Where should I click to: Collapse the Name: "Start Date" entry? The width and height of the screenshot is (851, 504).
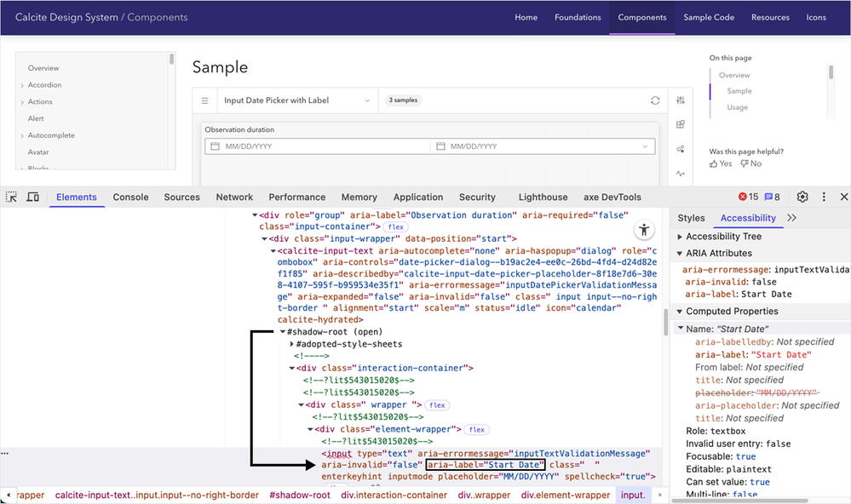point(681,329)
